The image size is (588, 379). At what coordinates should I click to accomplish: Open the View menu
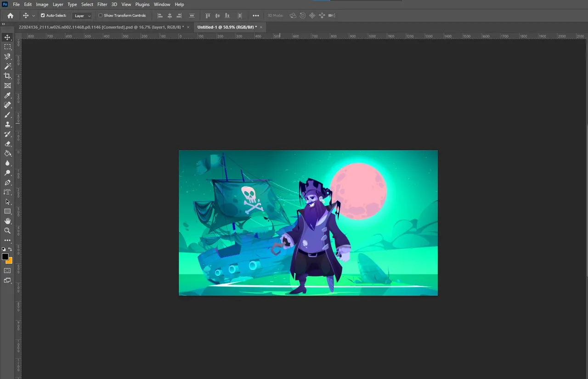[126, 4]
